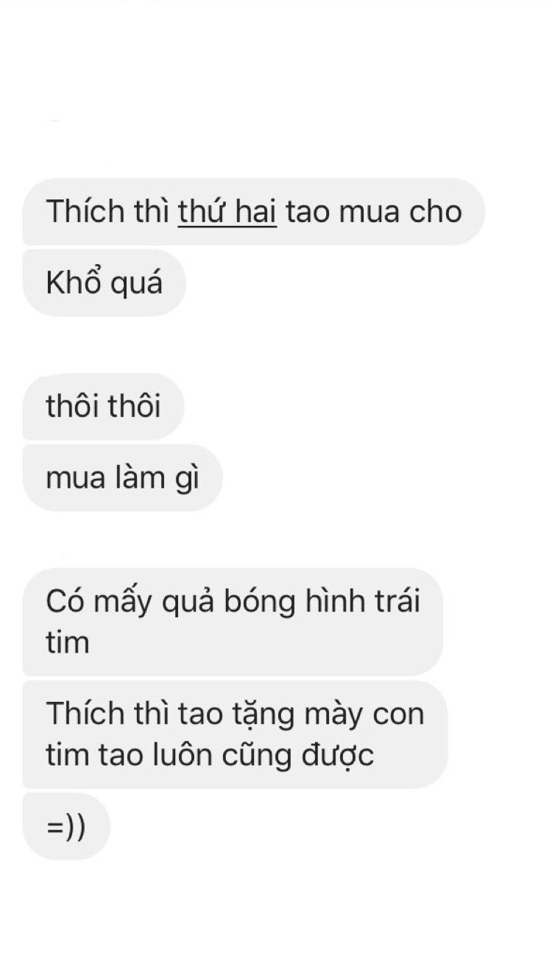Open the underlined "thứ hai" date link
552x980 pixels.
(x=227, y=212)
